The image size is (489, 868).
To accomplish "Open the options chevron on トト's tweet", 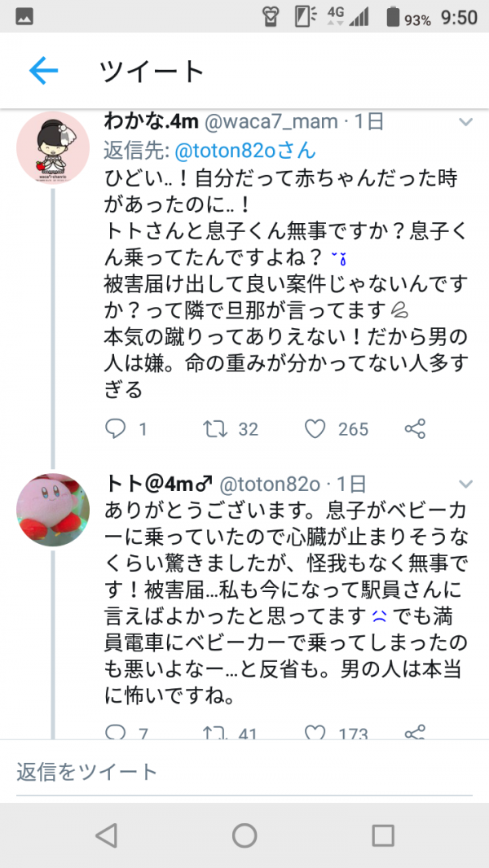I will [466, 482].
